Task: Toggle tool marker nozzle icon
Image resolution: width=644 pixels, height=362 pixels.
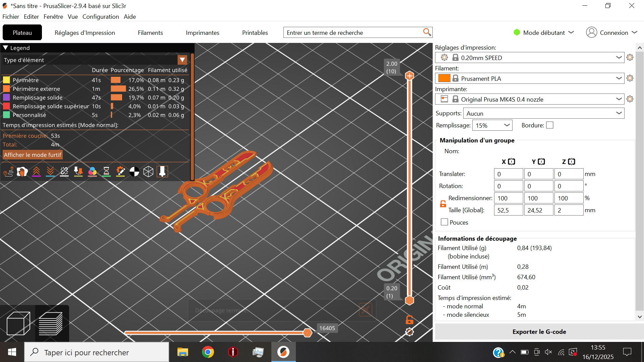Action: (x=162, y=172)
